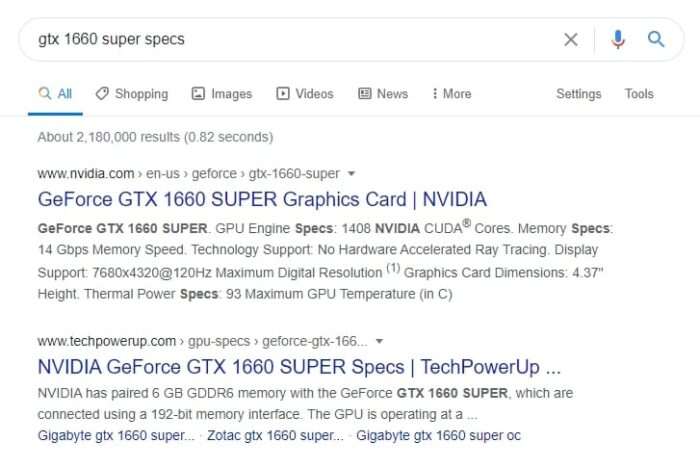Open the first Gigabyte gtx 1660 super sublink
700x468 pixels.
tap(116, 435)
